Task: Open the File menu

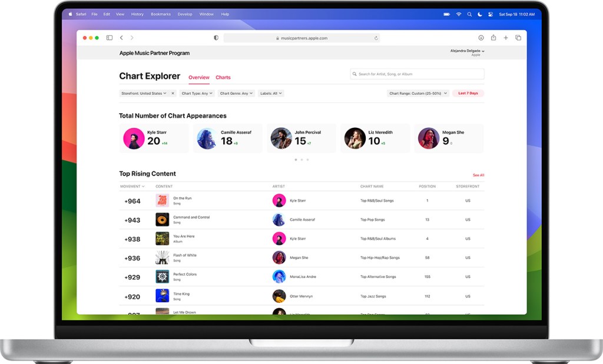Action: pyautogui.click(x=95, y=14)
